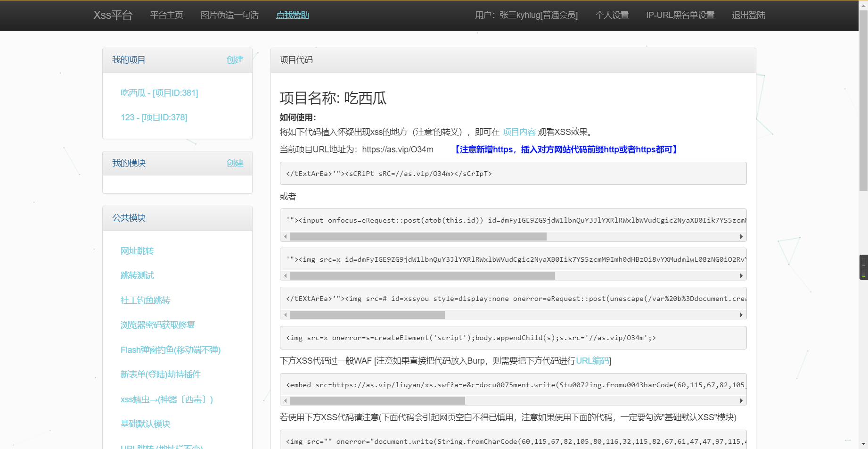Click left scroll arrow of id=xssyou code box
The width and height of the screenshot is (868, 449).
(286, 315)
